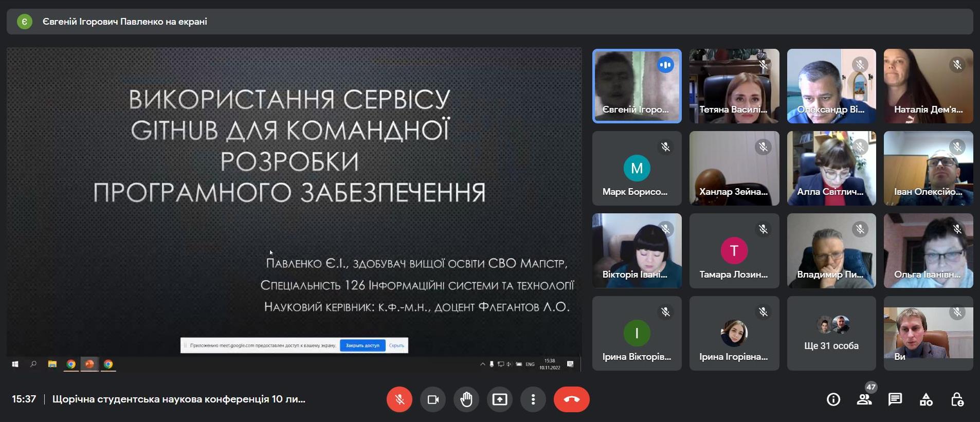980x422 pixels.
Task: Click Windows Start icon in shared screen
Action: (x=15, y=364)
